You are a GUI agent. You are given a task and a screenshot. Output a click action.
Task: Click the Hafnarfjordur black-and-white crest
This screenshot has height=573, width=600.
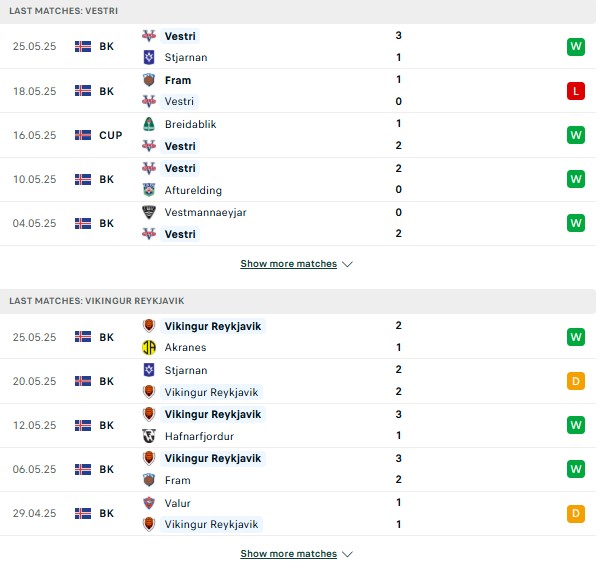point(149,436)
